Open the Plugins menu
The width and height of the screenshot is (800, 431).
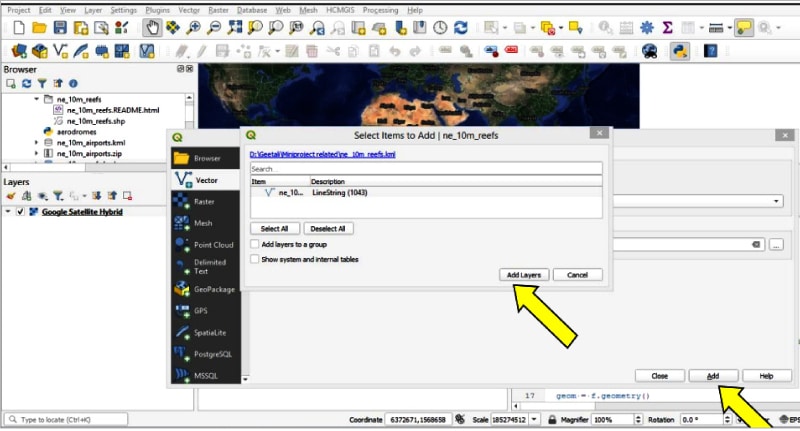click(x=158, y=9)
